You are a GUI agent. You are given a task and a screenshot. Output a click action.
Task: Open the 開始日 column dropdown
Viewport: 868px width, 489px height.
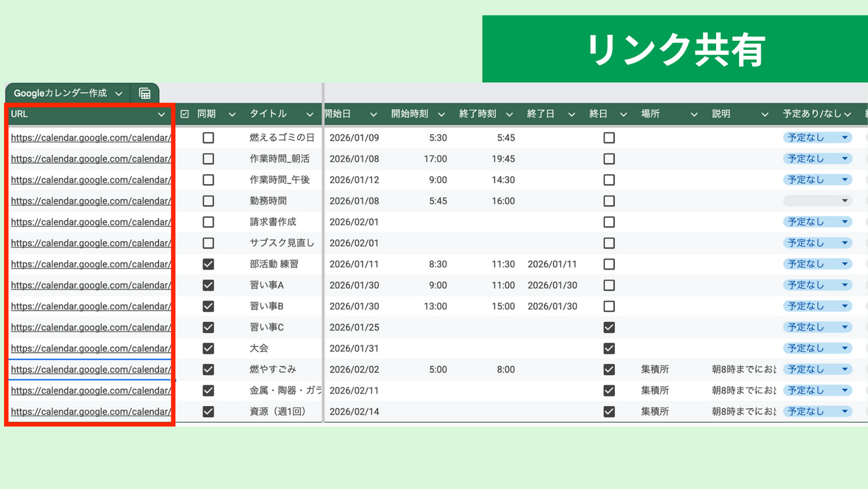pos(374,115)
